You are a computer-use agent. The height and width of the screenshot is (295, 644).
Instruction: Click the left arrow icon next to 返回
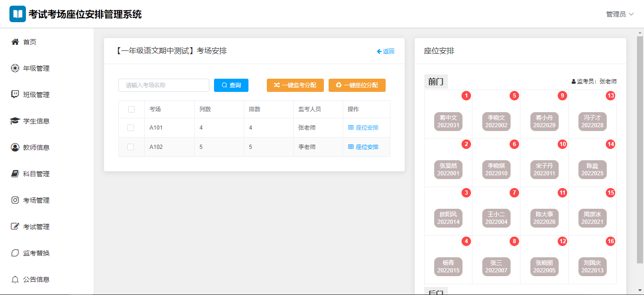(379, 51)
